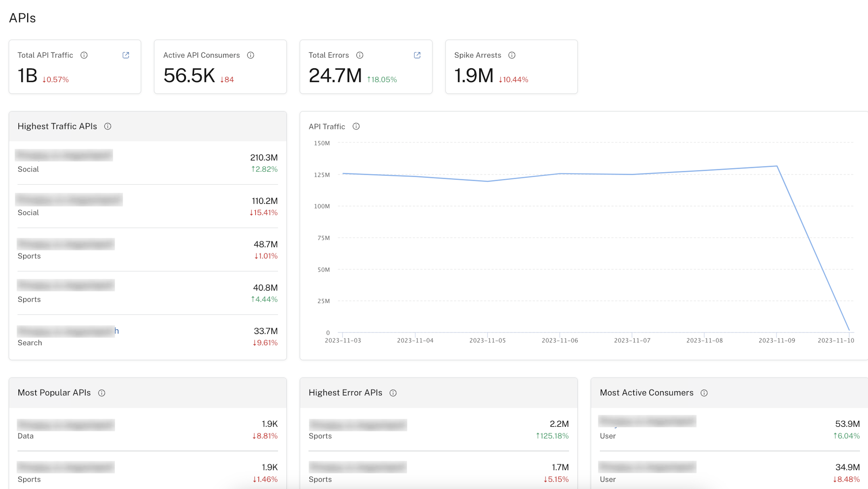Click the APIs page heading
Screen dimensions: 868x489
[22, 18]
